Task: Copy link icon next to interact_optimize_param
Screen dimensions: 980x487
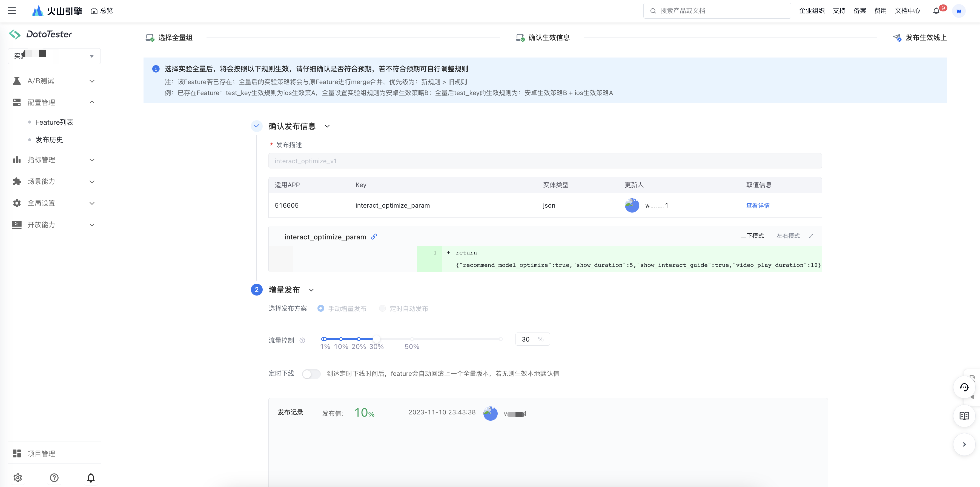Action: [x=374, y=237]
